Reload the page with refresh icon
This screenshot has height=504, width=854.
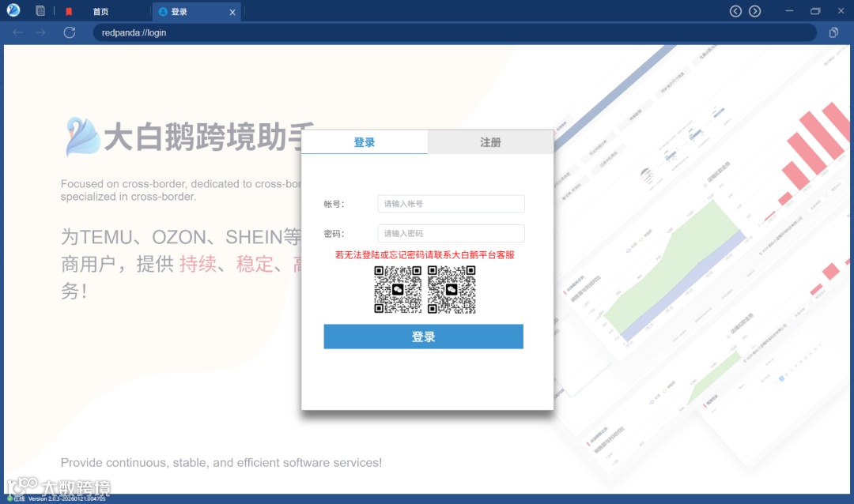69,32
